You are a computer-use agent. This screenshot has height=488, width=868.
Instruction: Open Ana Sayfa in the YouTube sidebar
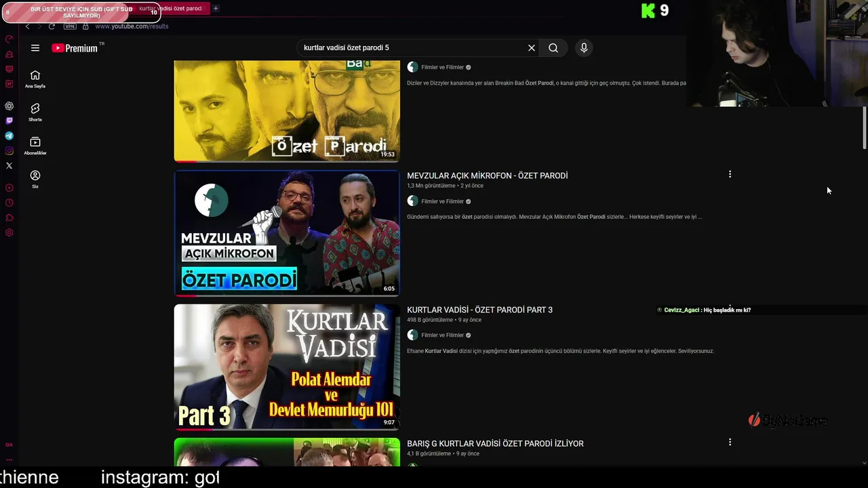coord(35,79)
